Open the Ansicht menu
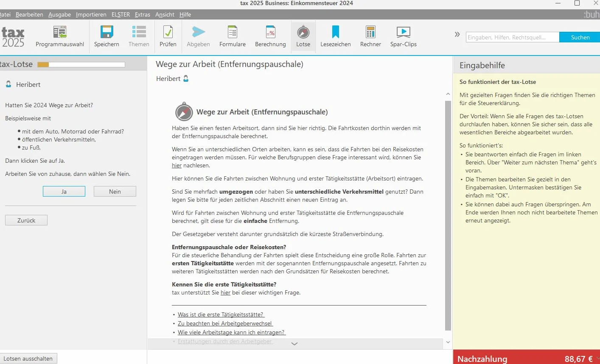The image size is (600, 364). (165, 14)
